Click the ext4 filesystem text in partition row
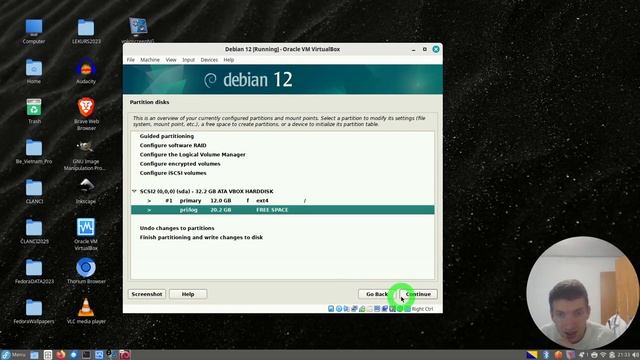The height and width of the screenshot is (360, 640). pos(262,200)
